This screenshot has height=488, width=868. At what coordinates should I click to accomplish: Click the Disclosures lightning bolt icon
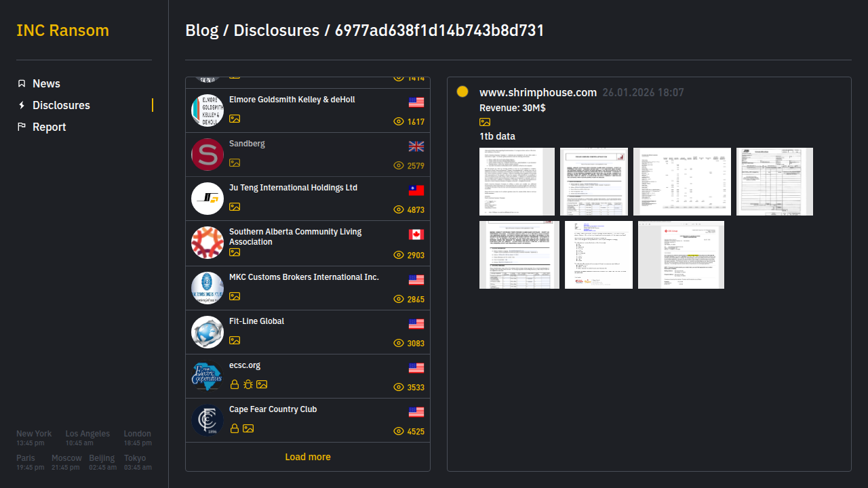coord(22,105)
